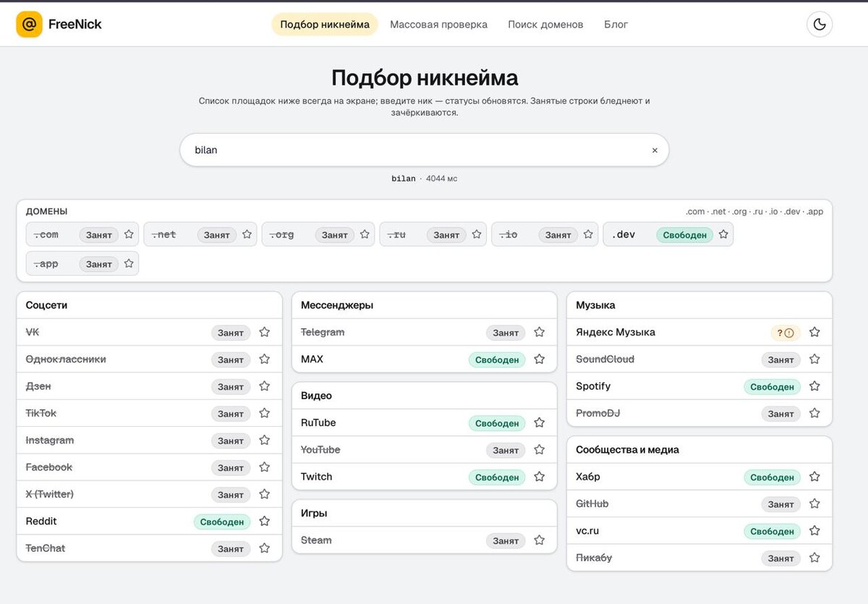Star the VK row
The height and width of the screenshot is (604, 868).
(264, 332)
